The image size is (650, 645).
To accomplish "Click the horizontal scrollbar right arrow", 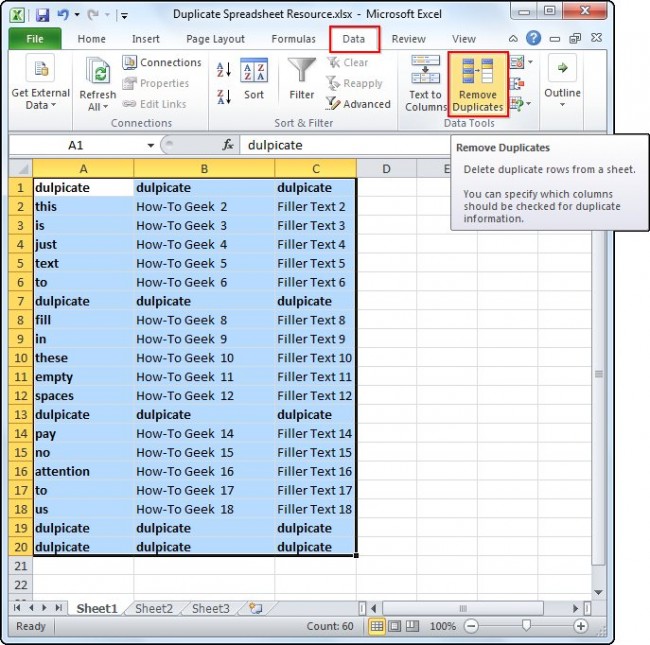I will 575,609.
